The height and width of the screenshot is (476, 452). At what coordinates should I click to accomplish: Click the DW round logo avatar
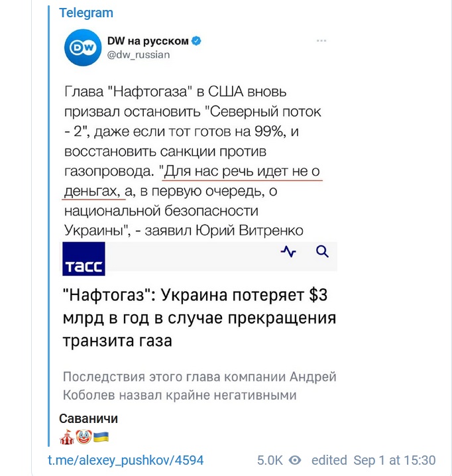point(83,48)
